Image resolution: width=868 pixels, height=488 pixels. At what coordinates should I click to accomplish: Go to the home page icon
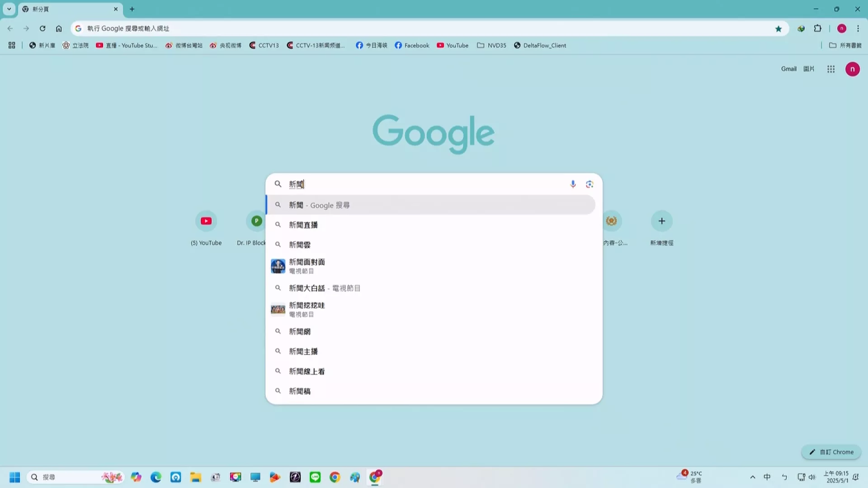point(59,28)
